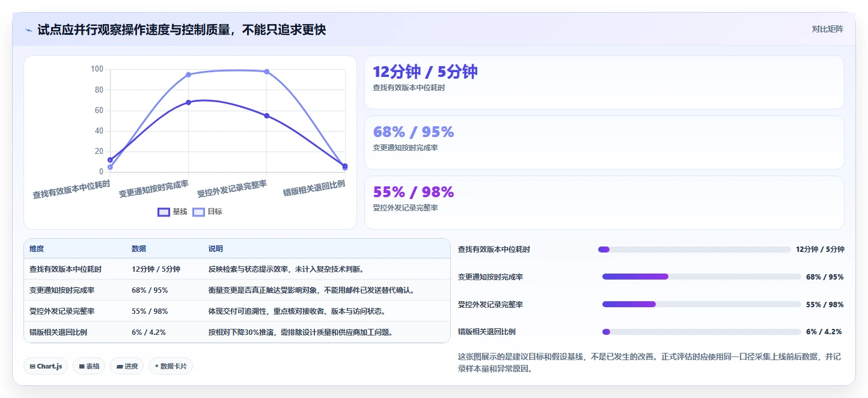Click target data point on 受控外发记录完整率 in chart

(x=267, y=72)
